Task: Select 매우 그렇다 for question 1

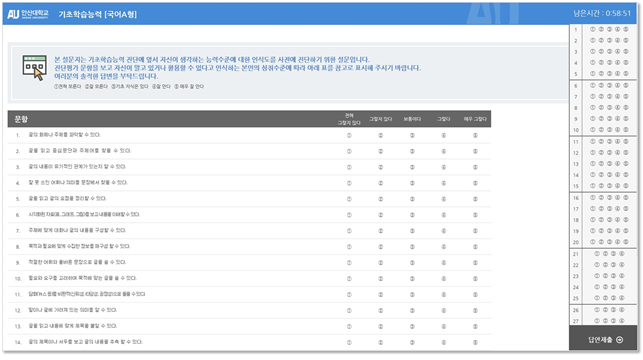Action: click(475, 135)
